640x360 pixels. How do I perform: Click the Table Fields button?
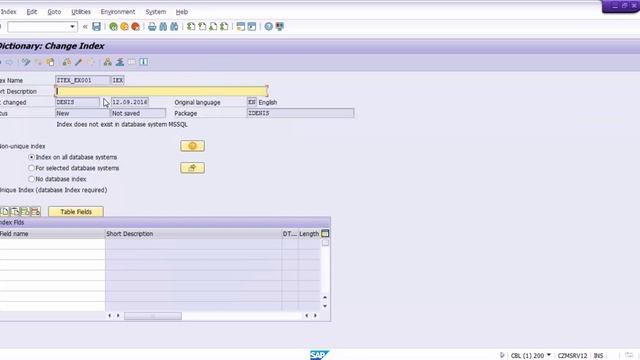(76, 212)
